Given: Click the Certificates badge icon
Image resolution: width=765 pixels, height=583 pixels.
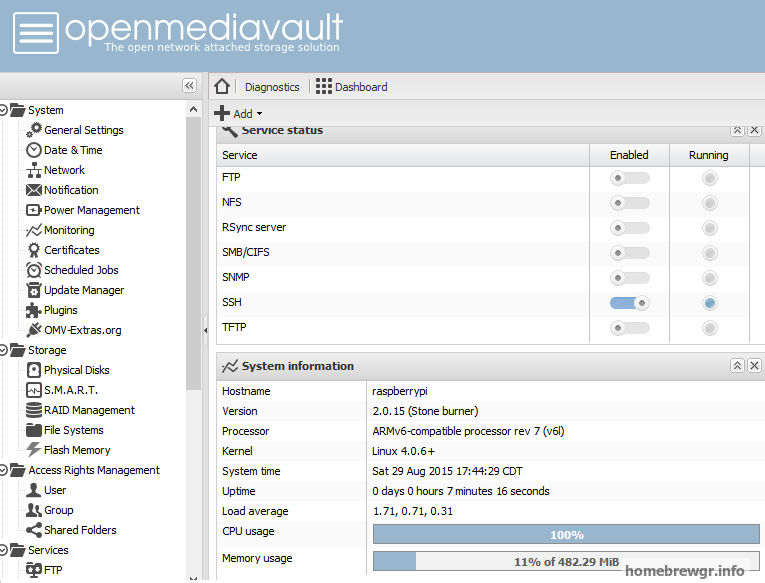Looking at the screenshot, I should coord(34,250).
